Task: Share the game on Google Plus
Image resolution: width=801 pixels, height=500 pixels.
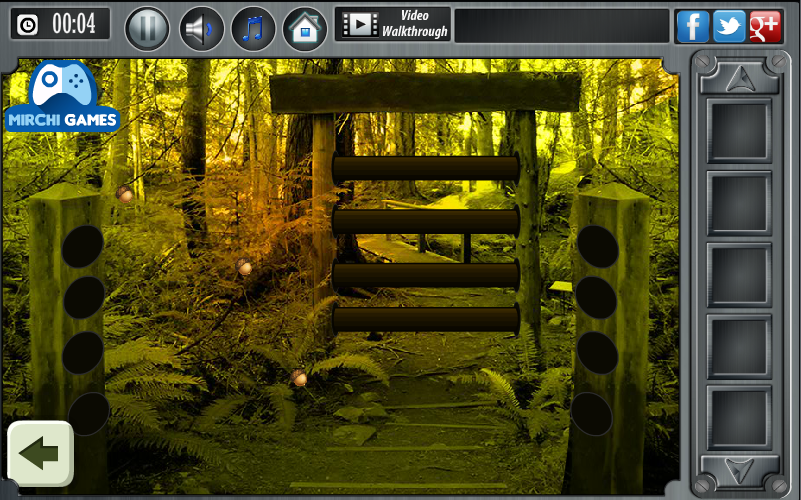Action: pyautogui.click(x=765, y=26)
